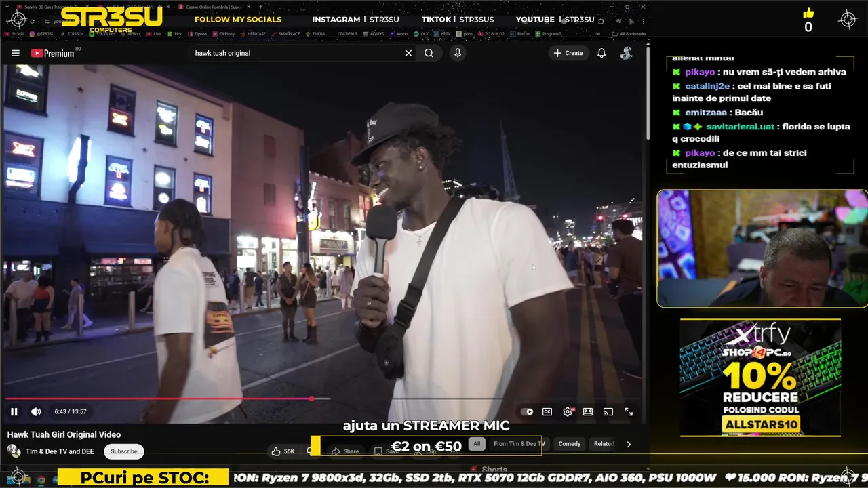Subscribe to Tim & Dee TV channel
868x488 pixels.
(123, 451)
